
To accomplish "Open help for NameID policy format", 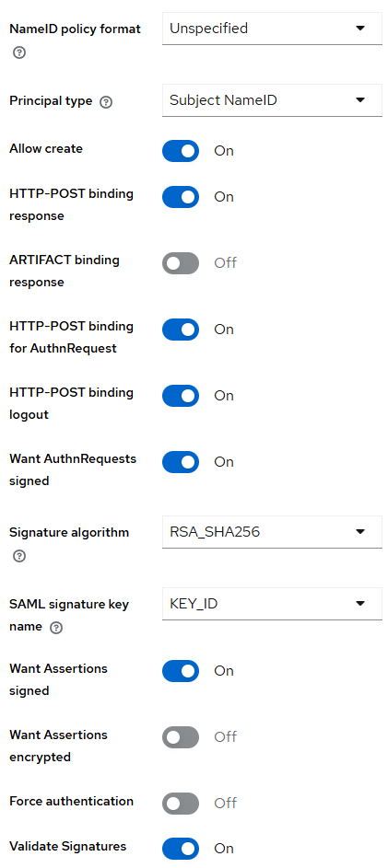I will [x=18, y=53].
